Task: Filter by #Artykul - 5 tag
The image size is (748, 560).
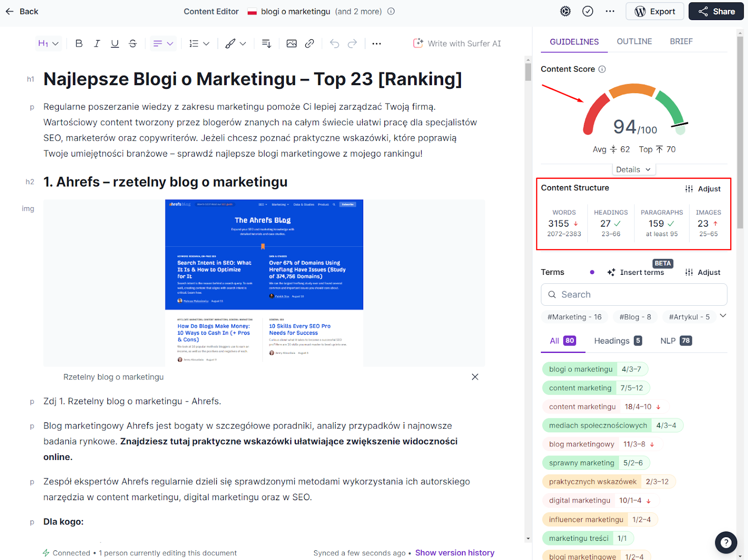Action: [689, 317]
